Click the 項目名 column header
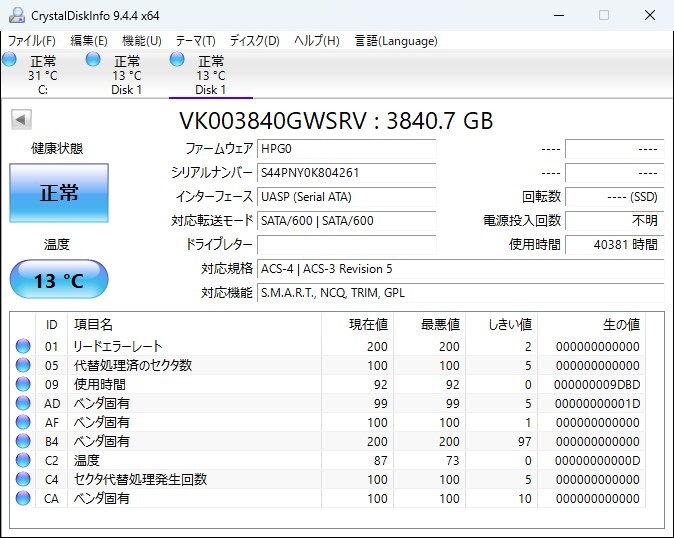This screenshot has width=674, height=538. pos(93,324)
